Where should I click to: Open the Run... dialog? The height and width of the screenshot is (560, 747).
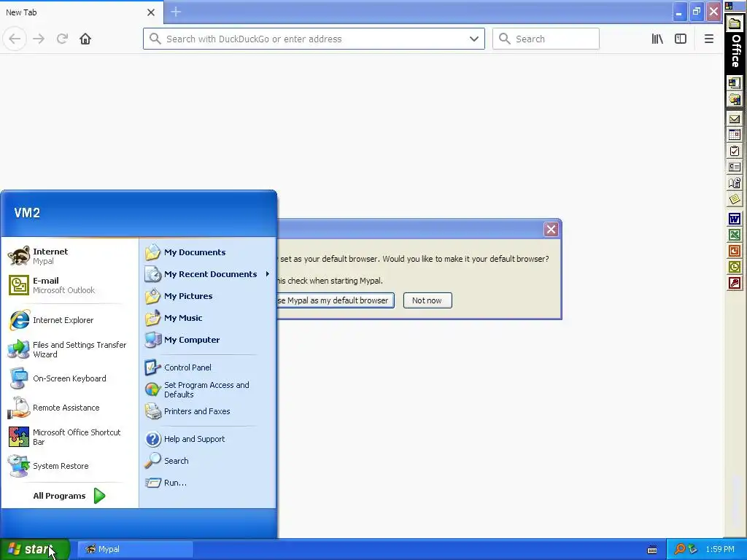(x=207, y=483)
